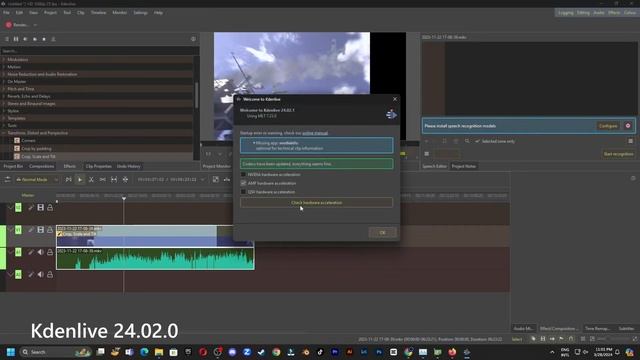Show all effects main list icon
The height and width of the screenshot is (360, 640).
pos(7,39)
